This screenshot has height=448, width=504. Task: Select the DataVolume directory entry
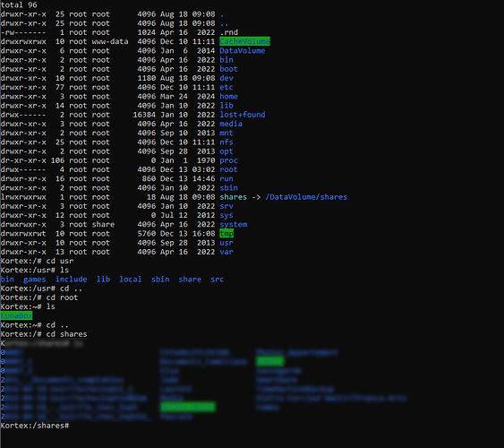(x=243, y=51)
